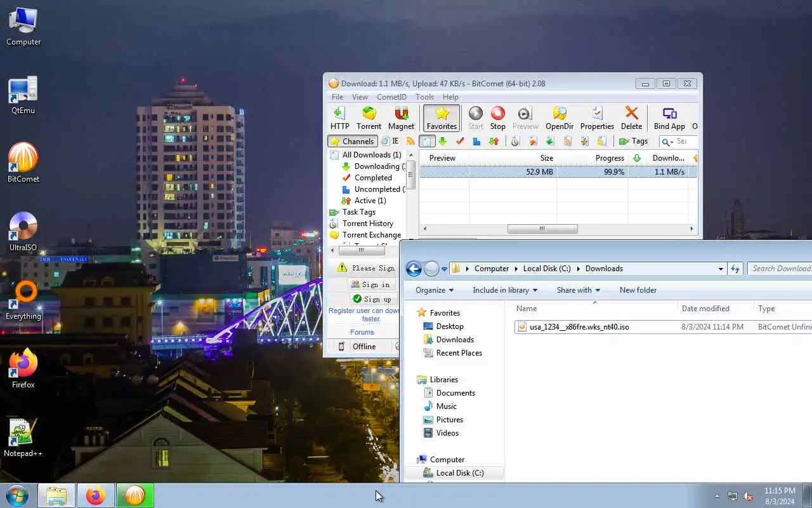Refresh the Downloads folder view
Image resolution: width=812 pixels, height=508 pixels.
click(x=735, y=269)
